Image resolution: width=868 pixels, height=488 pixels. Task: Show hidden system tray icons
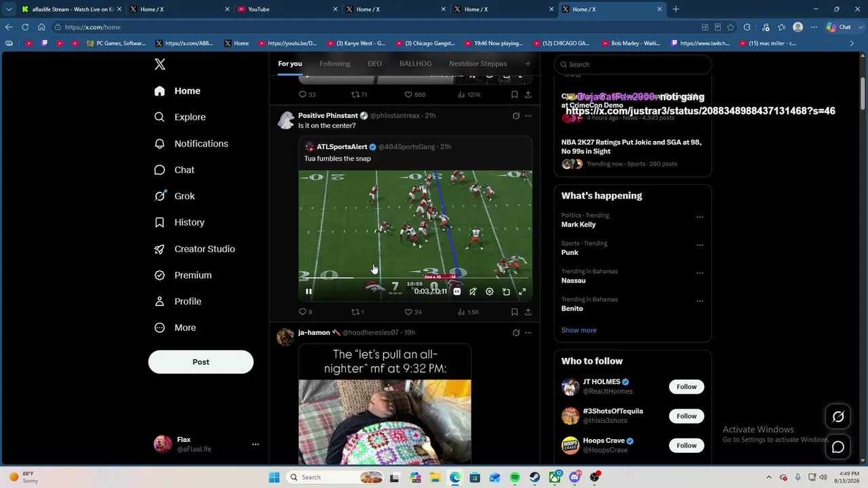pos(768,477)
